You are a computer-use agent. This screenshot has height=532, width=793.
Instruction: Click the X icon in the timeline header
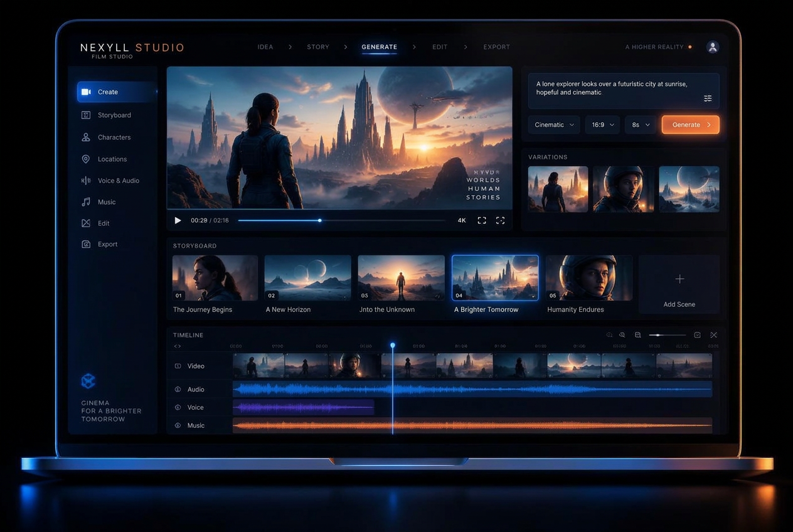click(x=713, y=335)
